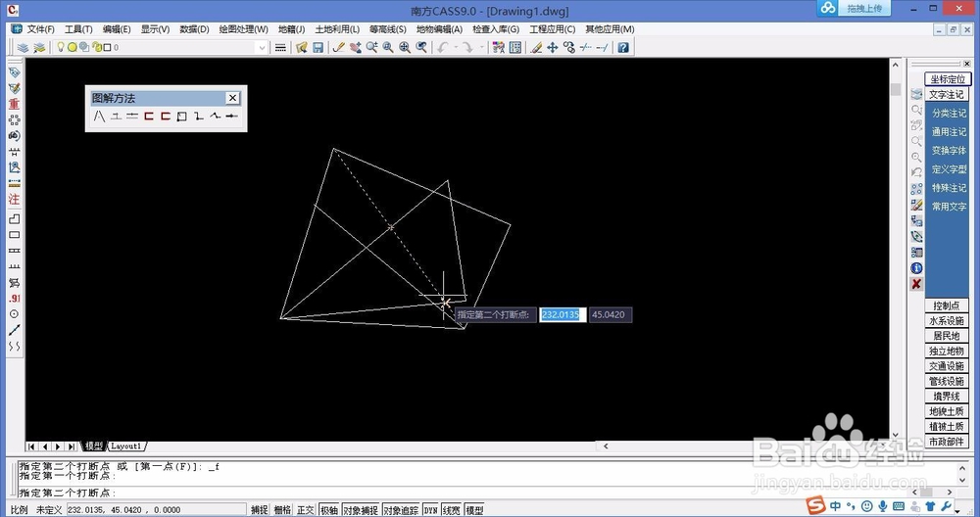Select 通用注记 in right panel
The image size is (980, 517).
pos(949,132)
